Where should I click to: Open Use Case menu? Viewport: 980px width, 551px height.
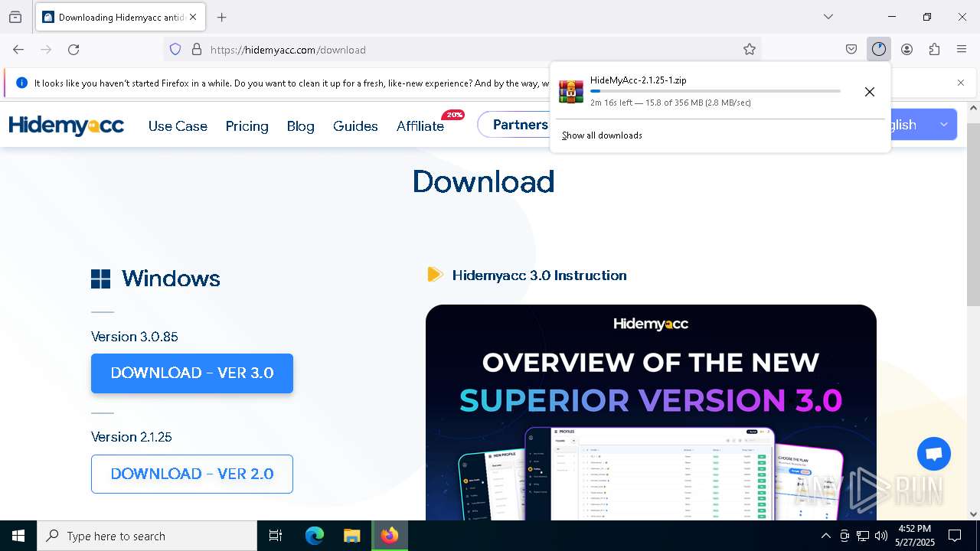[178, 126]
